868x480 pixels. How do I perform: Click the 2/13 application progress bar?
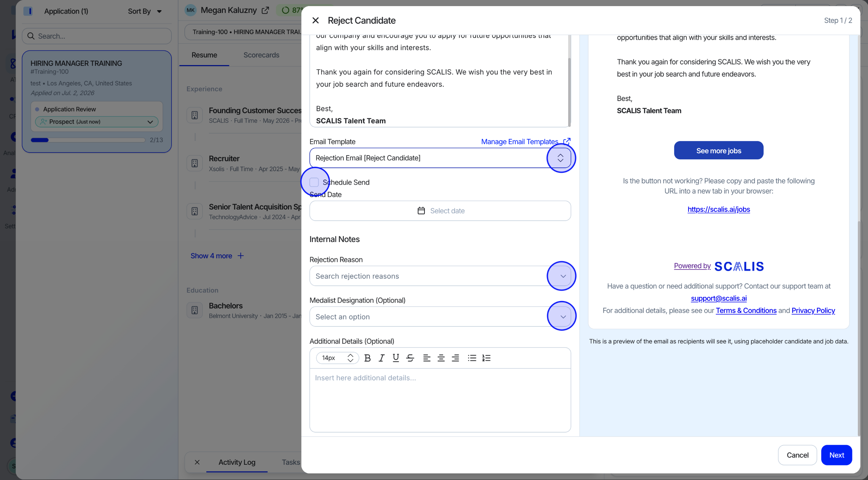pos(88,140)
